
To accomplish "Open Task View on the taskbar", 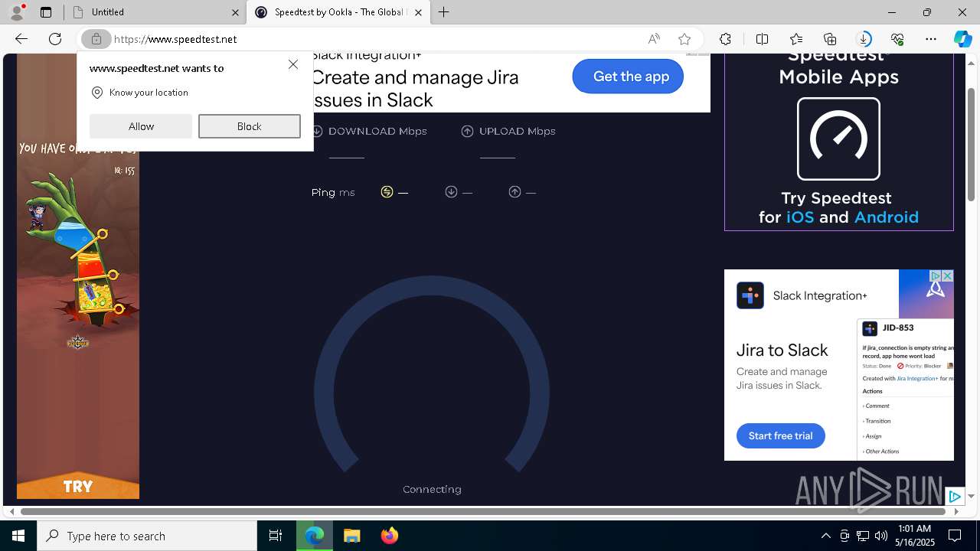I will (276, 536).
